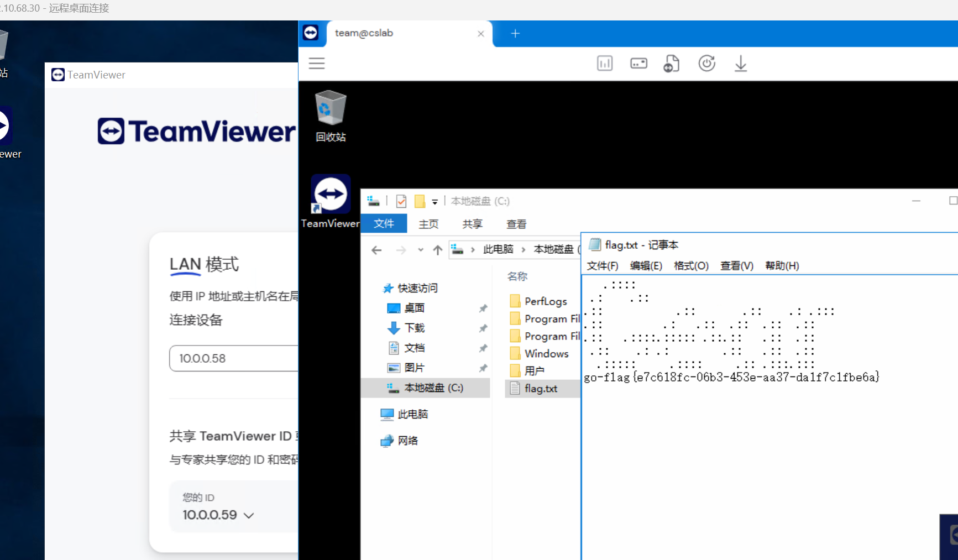
Task: Open the quick-access toolbar customize dropdown
Action: point(435,202)
